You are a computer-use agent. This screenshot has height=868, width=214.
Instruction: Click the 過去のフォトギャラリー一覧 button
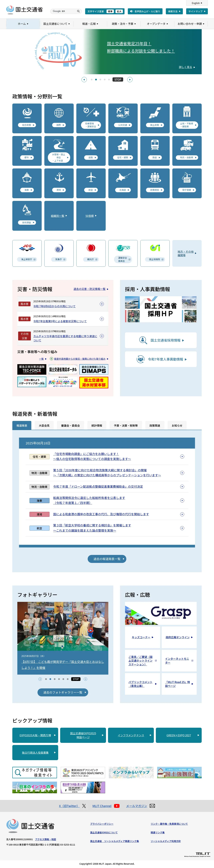coord(63,692)
